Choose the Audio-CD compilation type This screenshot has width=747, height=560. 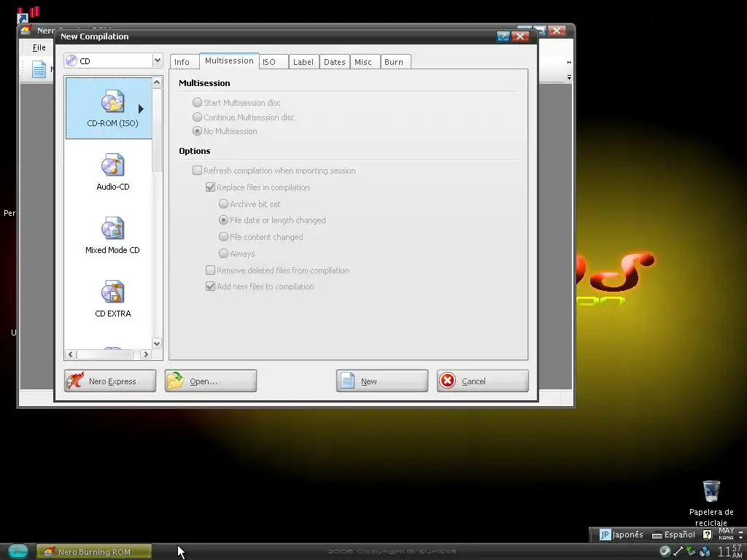coord(112,166)
